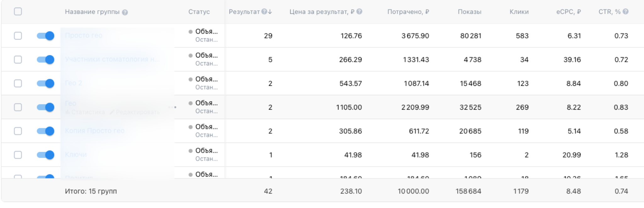Click help icon beside Название группы header
The width and height of the screenshot is (644, 208).
coord(125,12)
